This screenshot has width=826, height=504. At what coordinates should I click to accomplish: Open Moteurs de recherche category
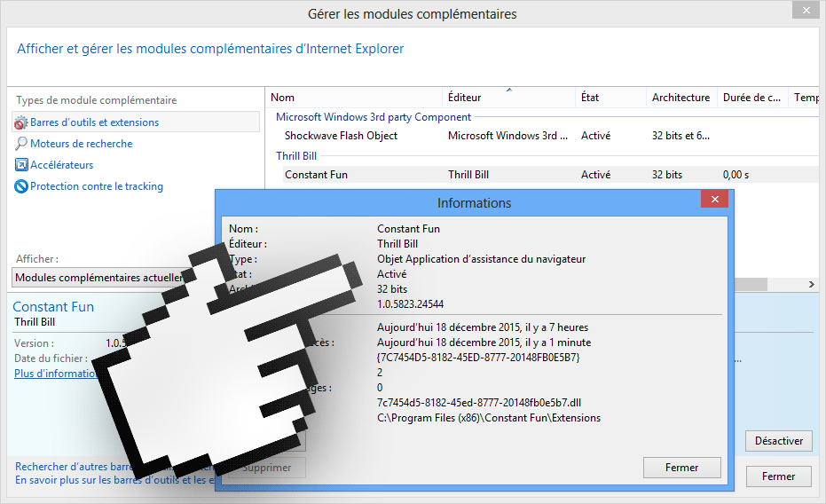click(81, 143)
